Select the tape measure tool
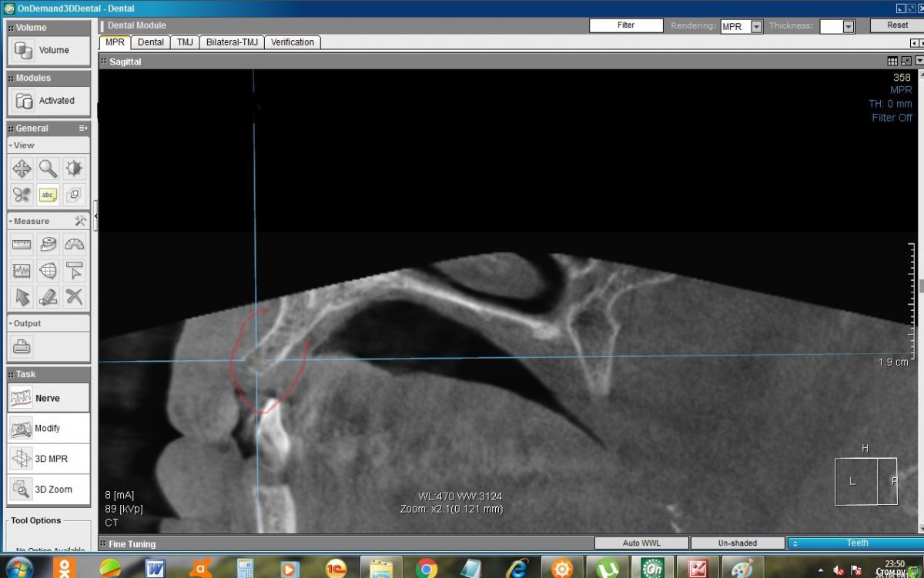Viewport: 924px width, 578px height. pos(49,245)
